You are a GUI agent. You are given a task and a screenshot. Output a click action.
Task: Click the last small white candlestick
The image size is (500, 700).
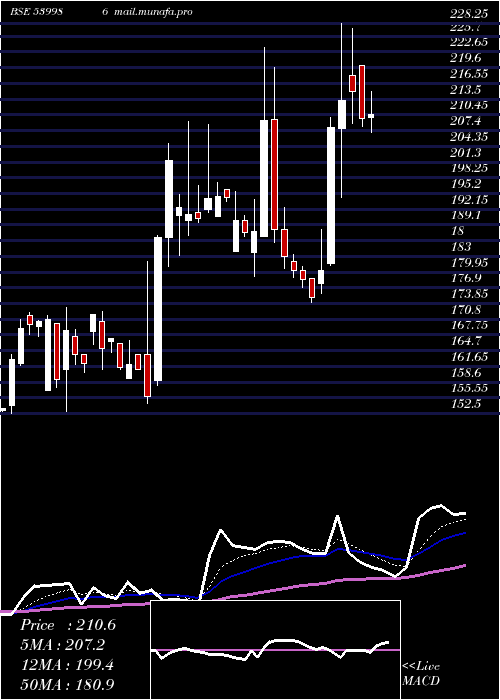click(371, 116)
